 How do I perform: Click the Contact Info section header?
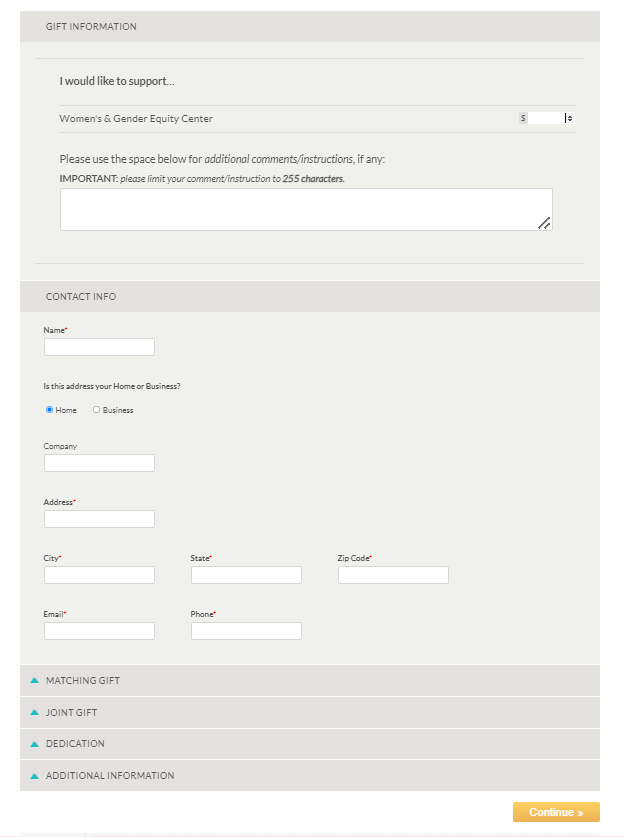point(310,296)
